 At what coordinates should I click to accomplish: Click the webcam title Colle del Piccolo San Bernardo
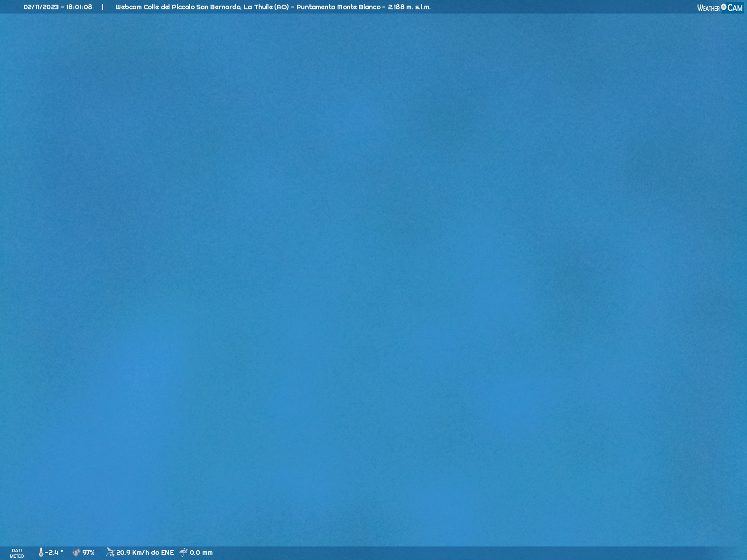pyautogui.click(x=192, y=7)
